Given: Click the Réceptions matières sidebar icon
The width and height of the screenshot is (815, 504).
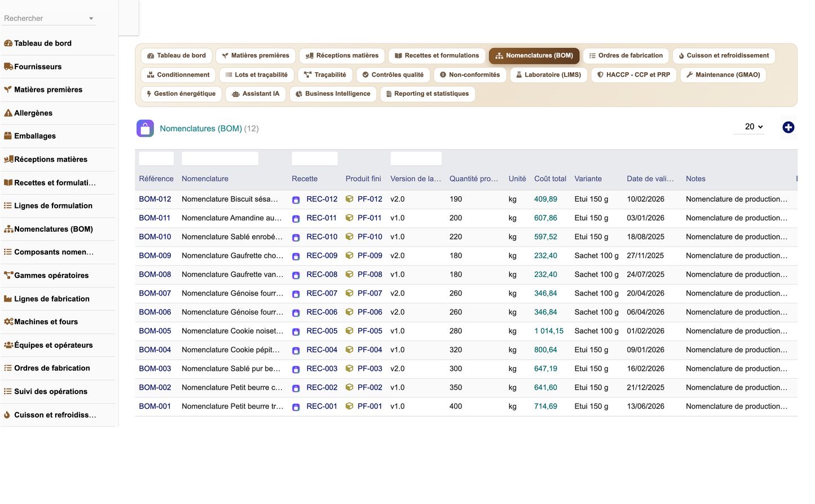Looking at the screenshot, I should point(8,160).
